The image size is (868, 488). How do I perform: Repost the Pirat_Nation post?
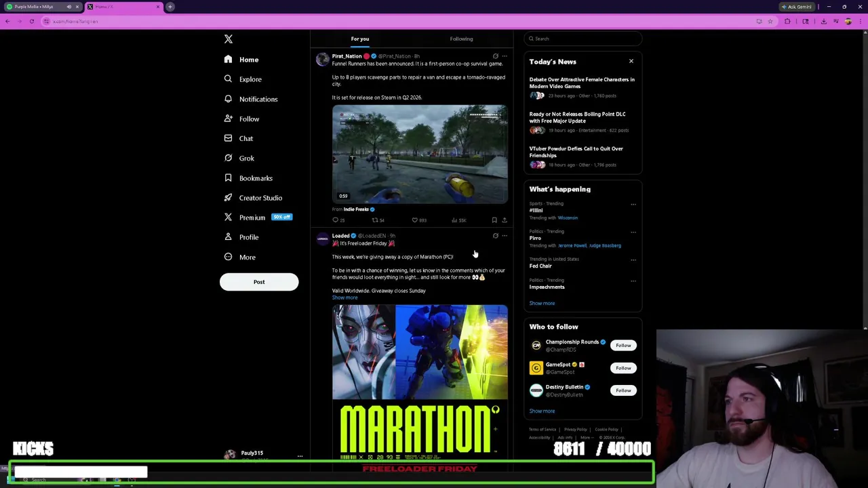[378, 220]
